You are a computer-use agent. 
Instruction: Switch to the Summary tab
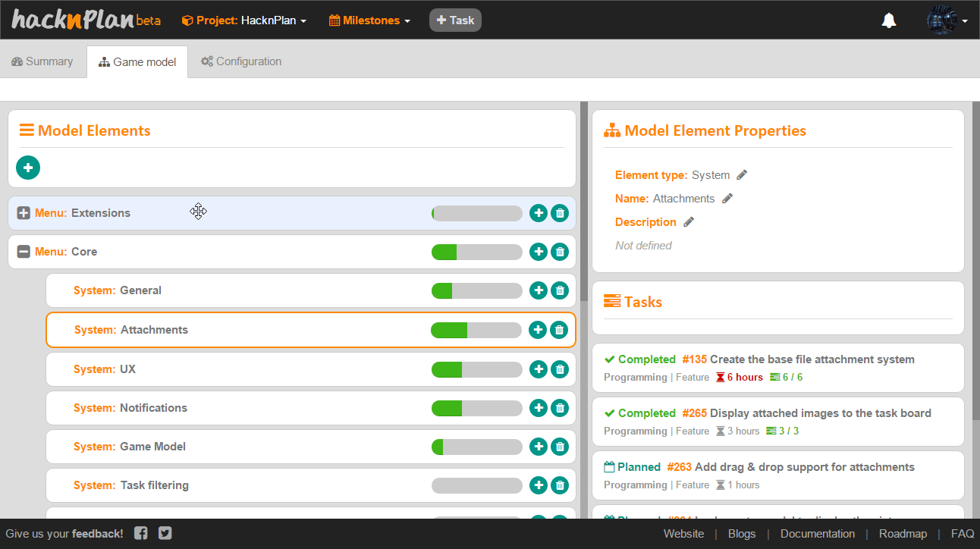pyautogui.click(x=42, y=61)
